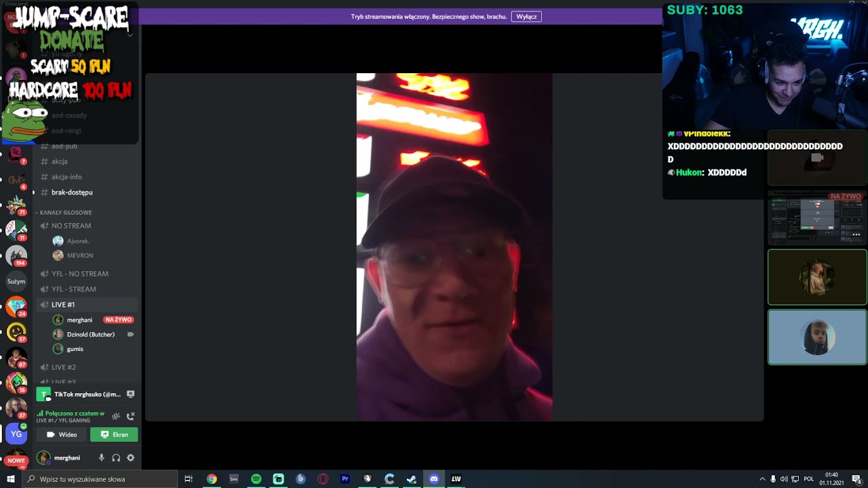Stop the TikTok screen share stream icon
Image resolution: width=868 pixels, height=488 pixels.
(x=130, y=394)
